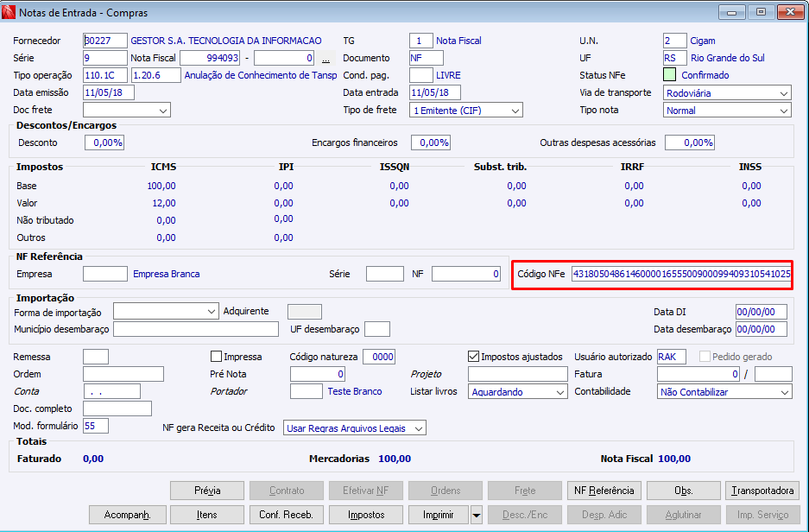
Task: Click the Frete button
Action: point(525,491)
